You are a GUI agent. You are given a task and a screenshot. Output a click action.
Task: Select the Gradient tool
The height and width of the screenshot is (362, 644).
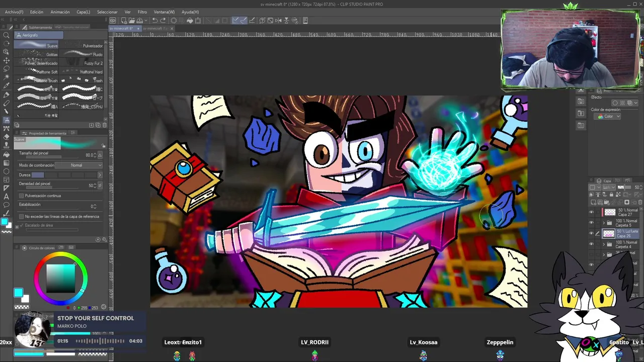click(6, 162)
